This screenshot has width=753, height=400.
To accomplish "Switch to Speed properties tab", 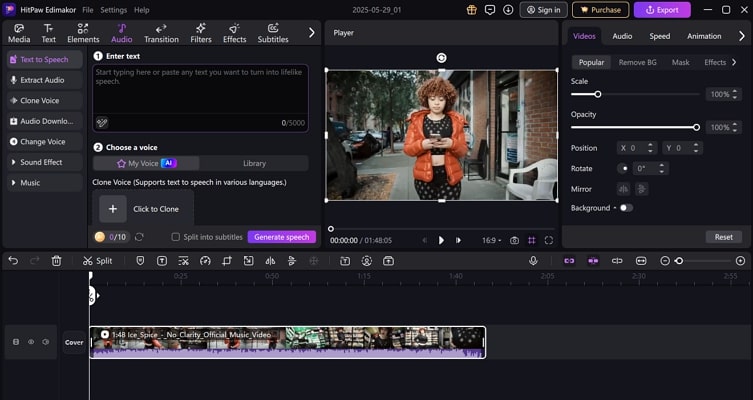I will (x=659, y=36).
